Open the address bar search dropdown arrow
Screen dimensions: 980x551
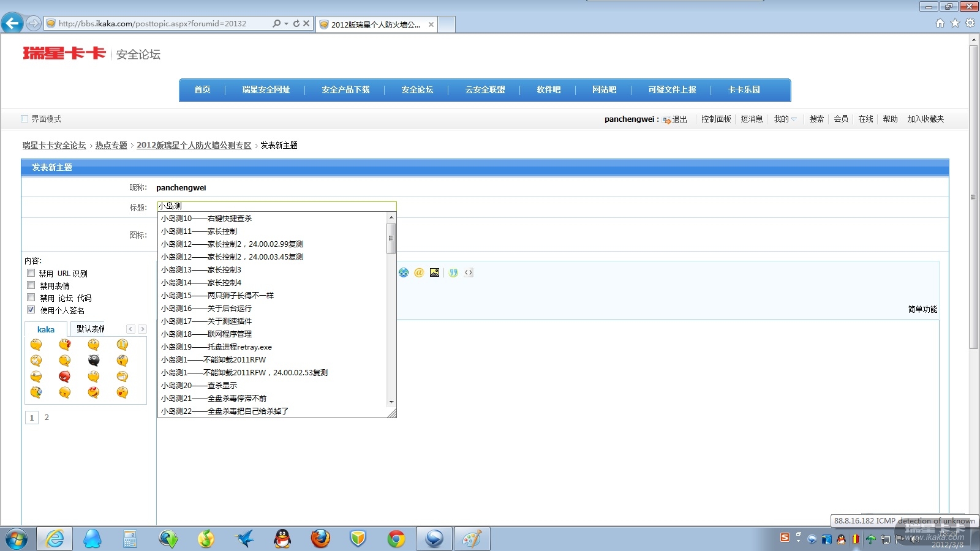(x=286, y=23)
